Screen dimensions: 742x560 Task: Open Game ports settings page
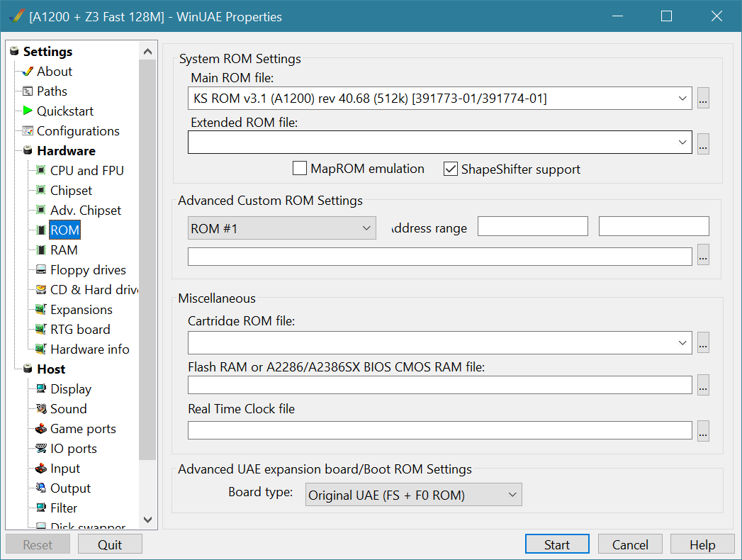point(83,429)
